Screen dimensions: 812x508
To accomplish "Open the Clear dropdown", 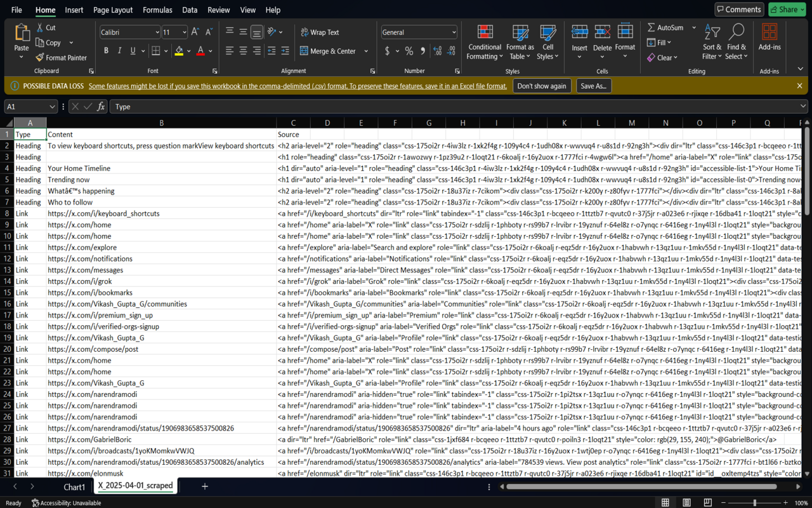I will coord(663,57).
